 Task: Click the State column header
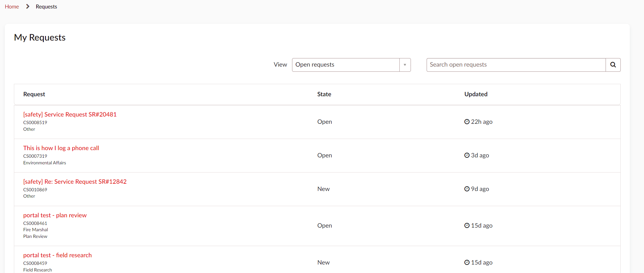click(324, 94)
